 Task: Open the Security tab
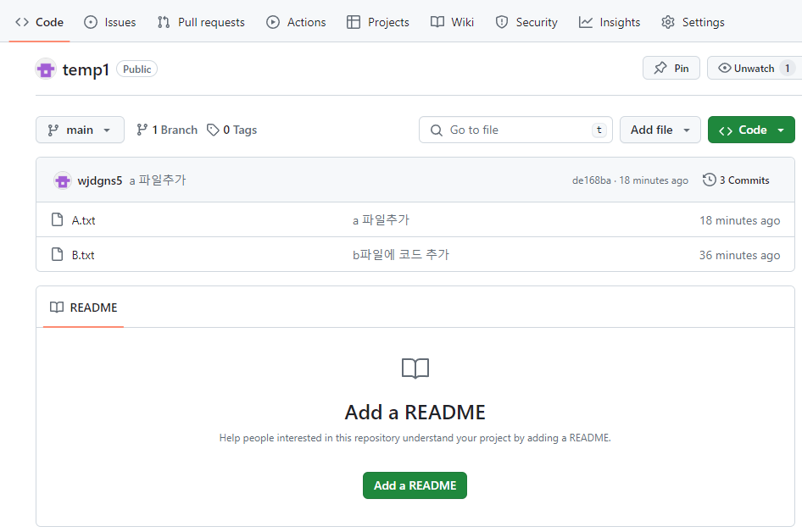click(x=526, y=23)
